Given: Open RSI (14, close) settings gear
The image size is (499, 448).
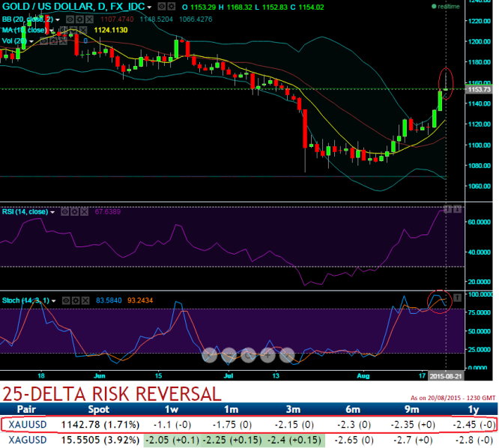Looking at the screenshot, I should (x=74, y=212).
